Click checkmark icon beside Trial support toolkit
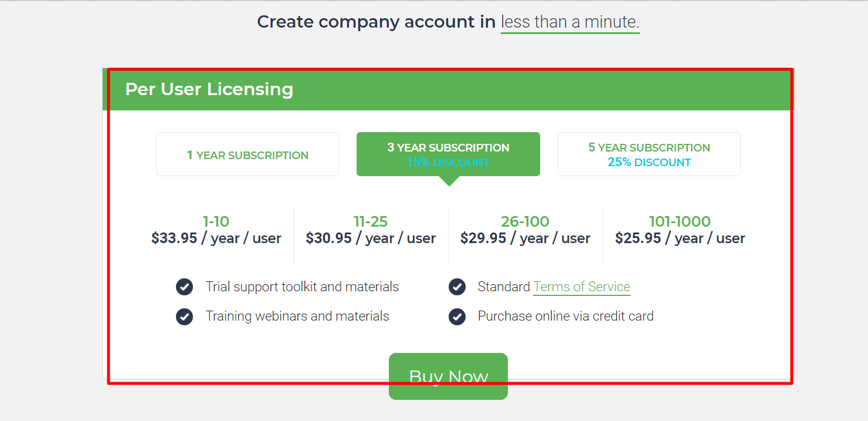 click(184, 287)
